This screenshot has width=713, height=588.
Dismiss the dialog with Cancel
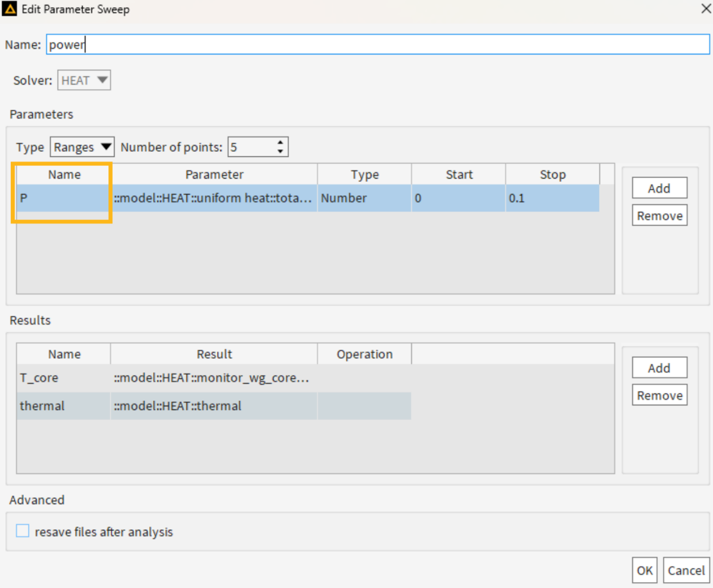point(685,570)
